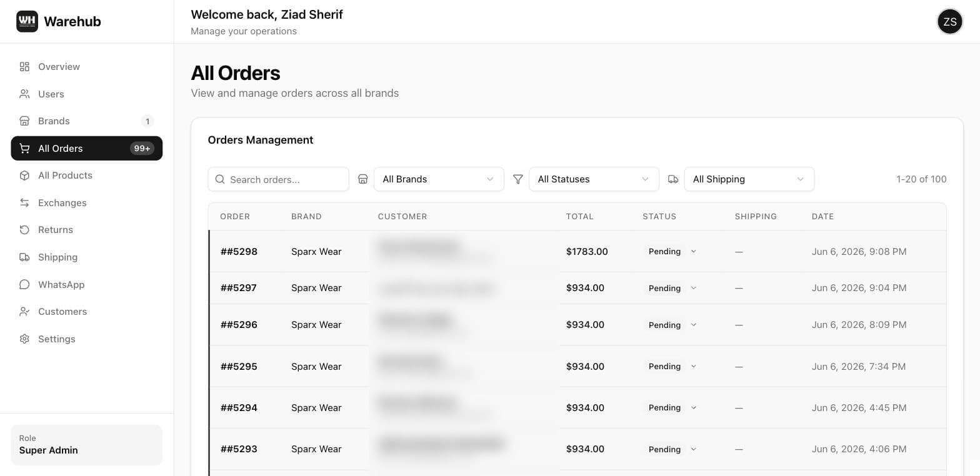
Task: Open the Users sidebar item
Action: click(86, 94)
